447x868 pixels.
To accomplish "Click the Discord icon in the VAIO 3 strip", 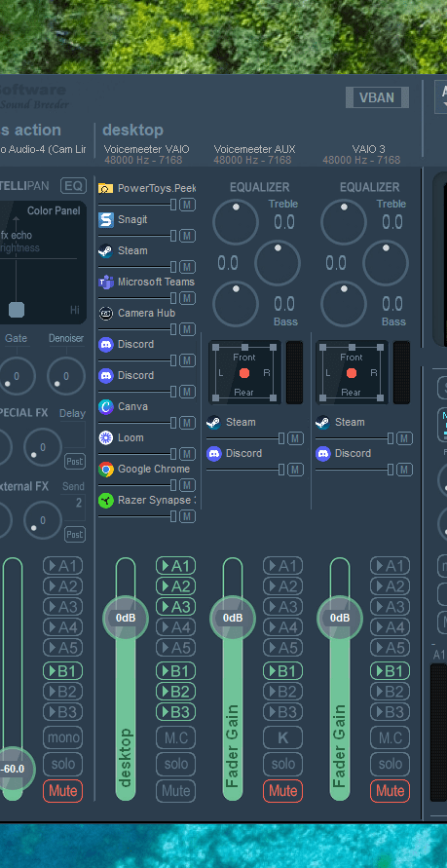I will (322, 453).
